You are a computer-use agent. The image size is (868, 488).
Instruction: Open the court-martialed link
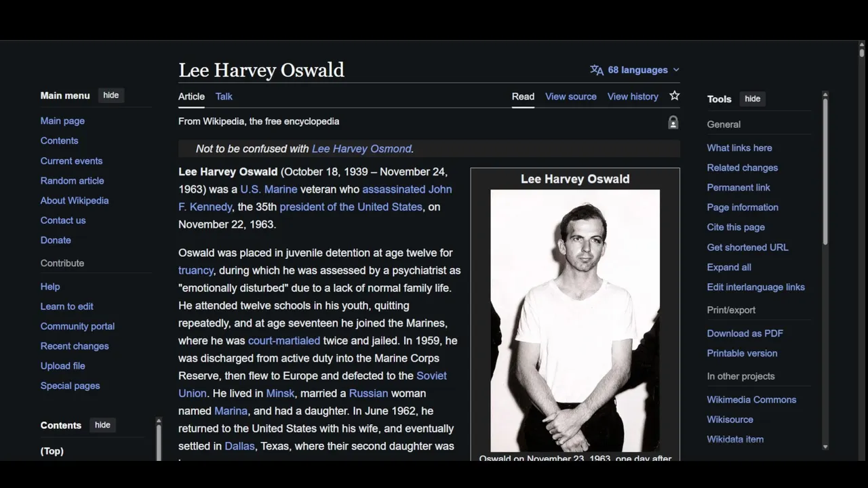click(x=284, y=340)
